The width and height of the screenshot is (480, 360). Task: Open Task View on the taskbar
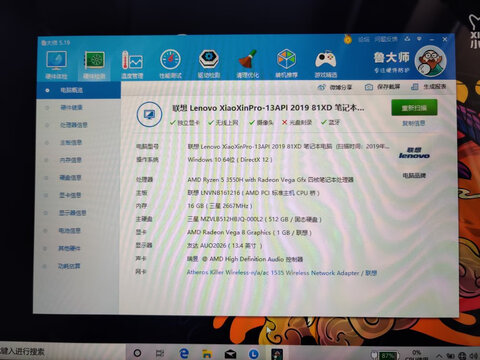[x=160, y=353]
